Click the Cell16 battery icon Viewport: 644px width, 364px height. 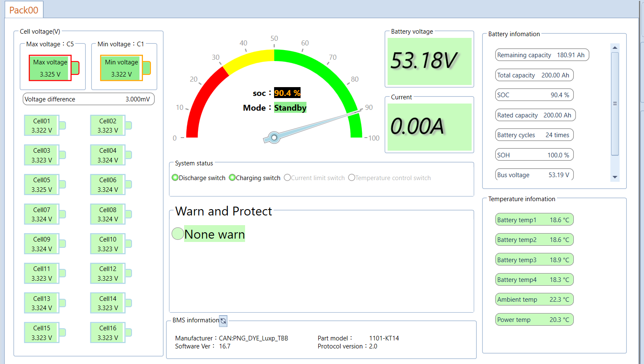pyautogui.click(x=111, y=332)
